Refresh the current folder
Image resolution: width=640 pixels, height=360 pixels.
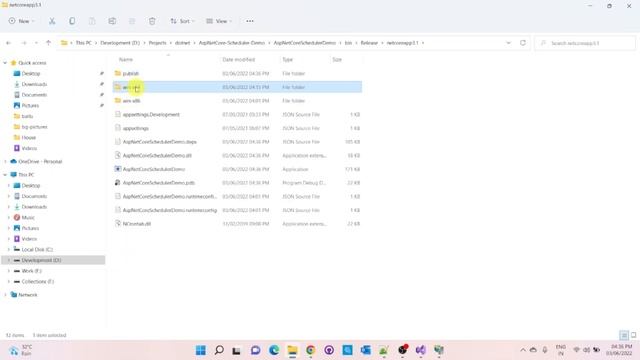(x=523, y=43)
